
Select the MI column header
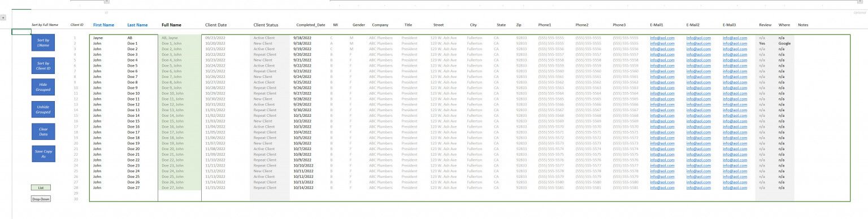point(336,25)
